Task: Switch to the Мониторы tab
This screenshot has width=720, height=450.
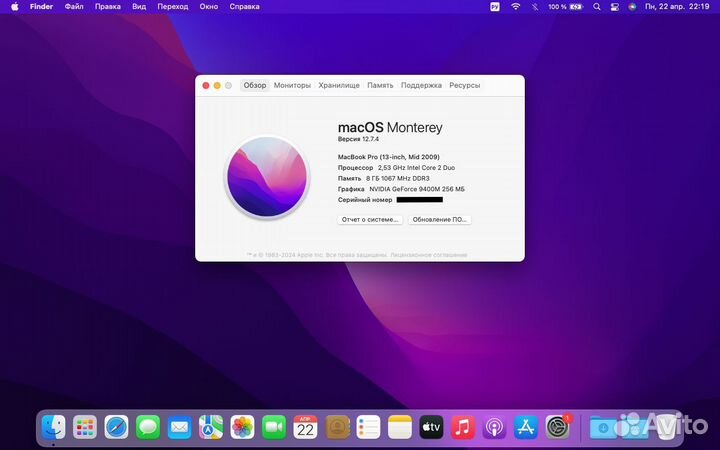Action: [x=292, y=85]
